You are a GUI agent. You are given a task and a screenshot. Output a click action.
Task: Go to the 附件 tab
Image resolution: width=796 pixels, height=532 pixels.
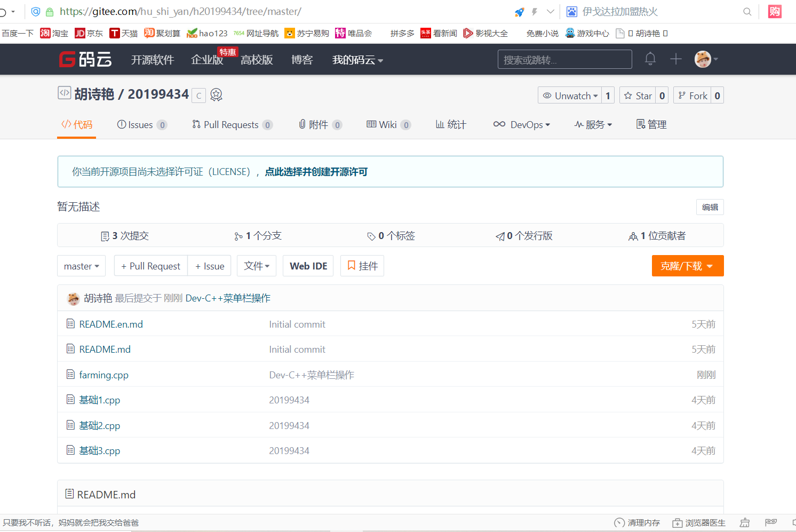point(320,124)
